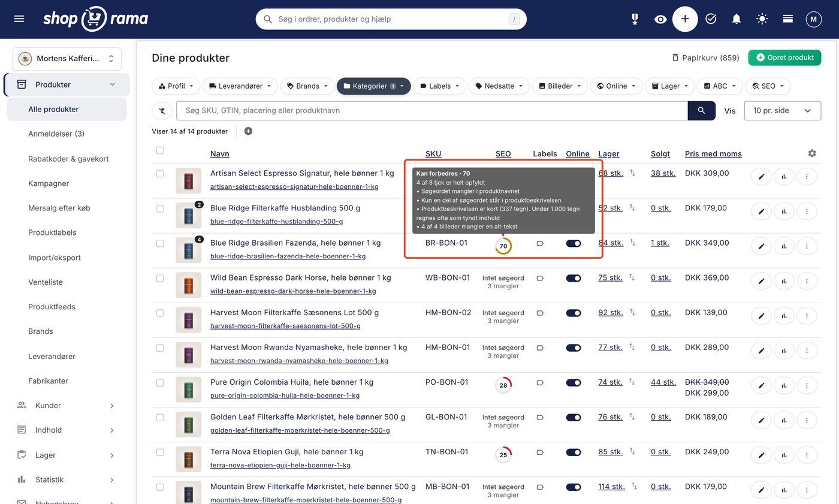The width and height of the screenshot is (839, 504).
Task: Select checkbox for Artisan Select Espresso Signatur
Action: [x=160, y=174]
